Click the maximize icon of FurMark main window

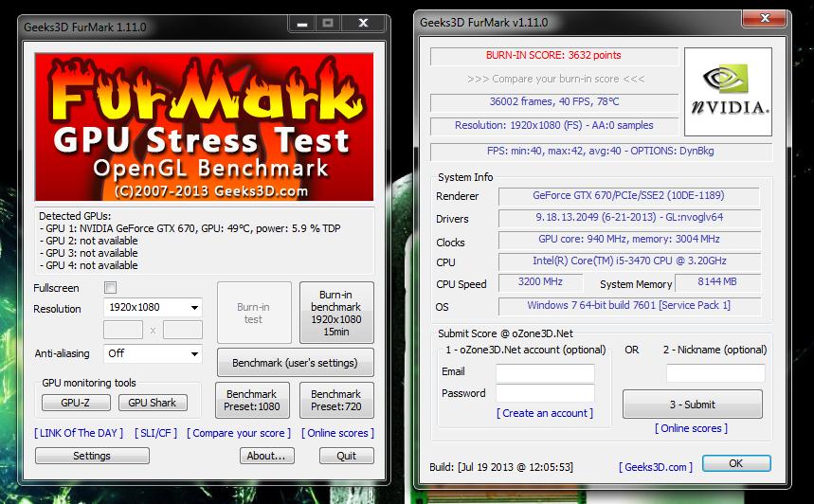coord(328,24)
